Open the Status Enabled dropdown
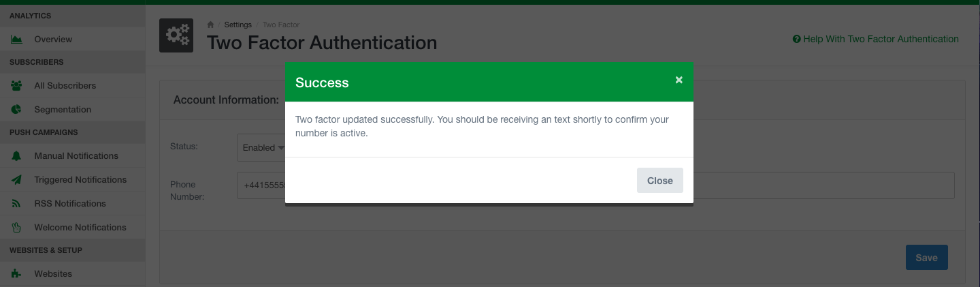Screen dimensions: 980x287 (x=261, y=147)
